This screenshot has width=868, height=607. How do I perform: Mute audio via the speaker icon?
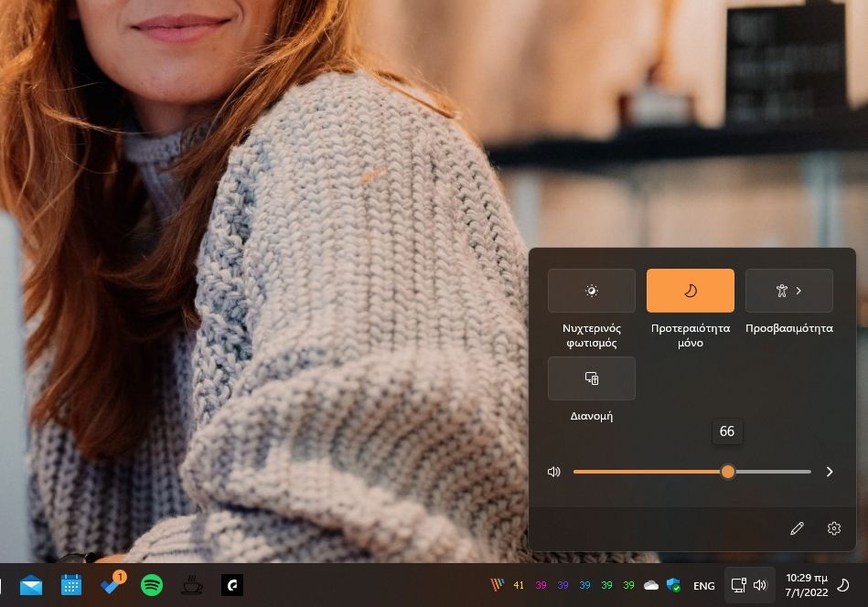pyautogui.click(x=553, y=472)
